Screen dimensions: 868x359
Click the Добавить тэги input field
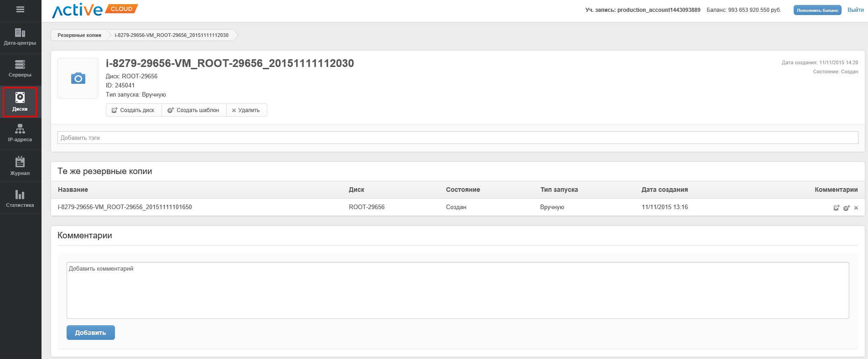click(x=457, y=138)
